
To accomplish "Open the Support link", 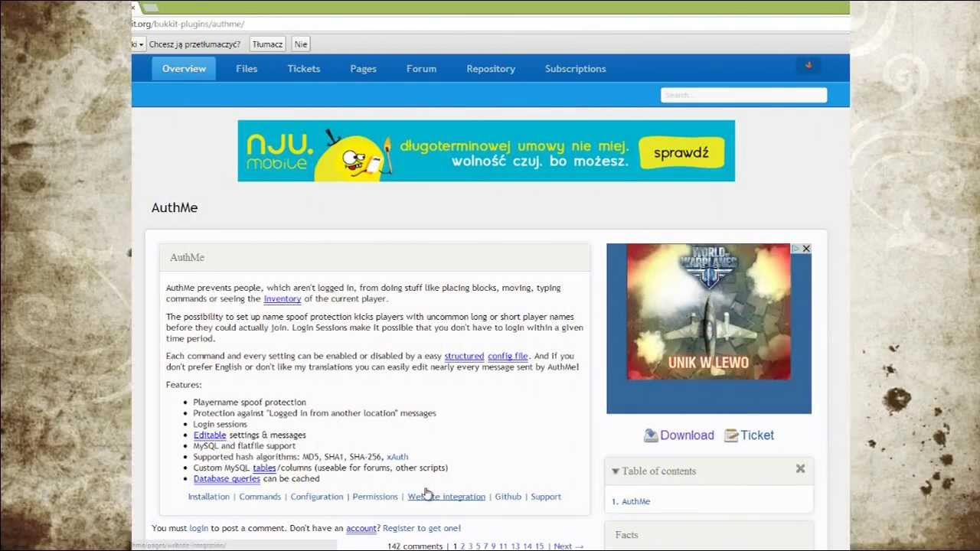I will (546, 497).
